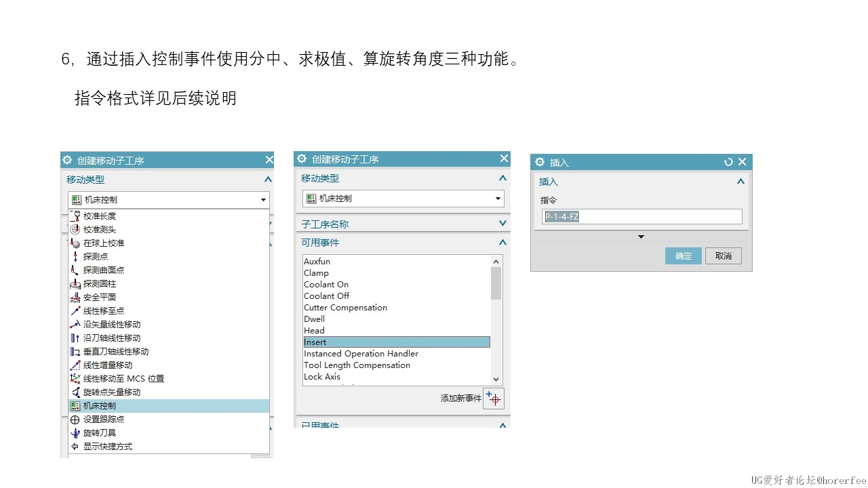
Task: Click gear icon in left 创建移动子工序 dialog
Action: click(67, 160)
